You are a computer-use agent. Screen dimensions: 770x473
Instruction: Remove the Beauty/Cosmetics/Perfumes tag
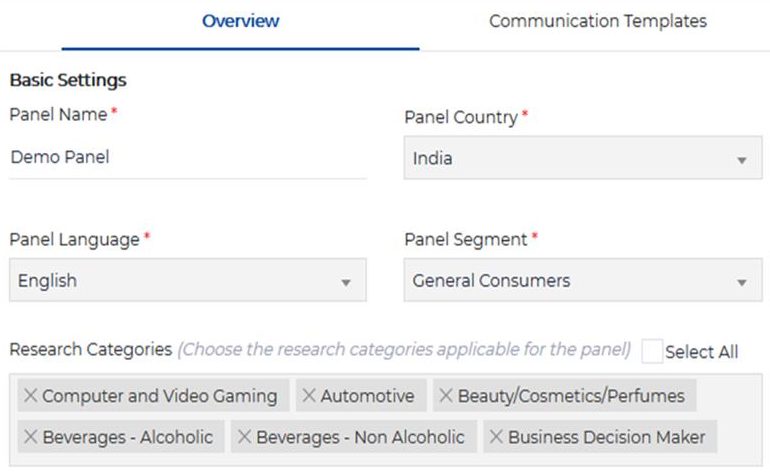pyautogui.click(x=446, y=396)
